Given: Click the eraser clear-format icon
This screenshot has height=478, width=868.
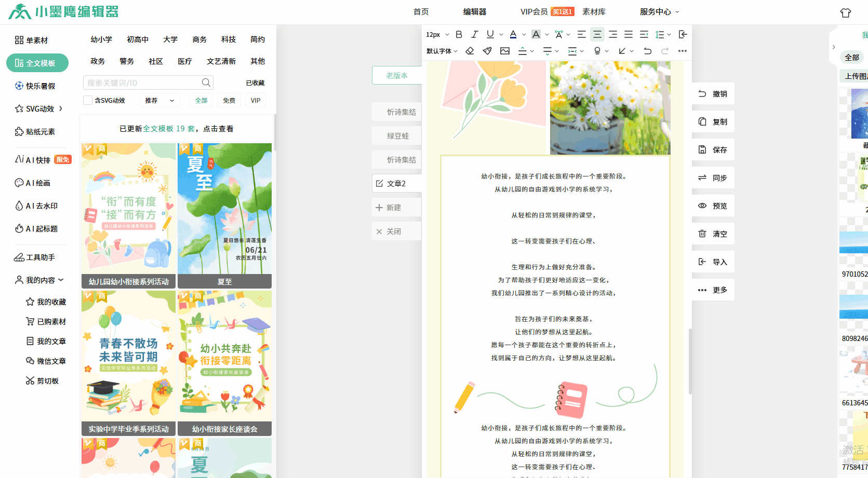Looking at the screenshot, I should (x=470, y=51).
